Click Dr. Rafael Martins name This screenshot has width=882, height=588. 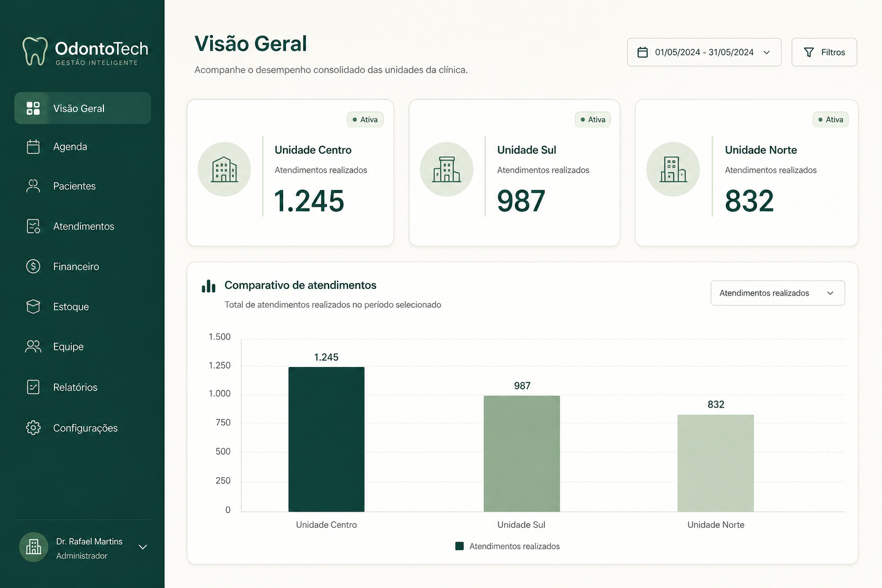(x=89, y=541)
